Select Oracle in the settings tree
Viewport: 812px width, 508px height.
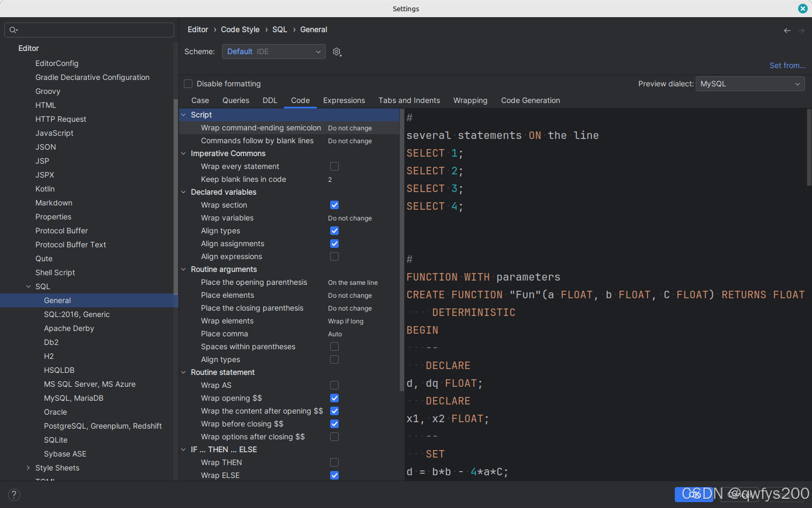(x=55, y=412)
